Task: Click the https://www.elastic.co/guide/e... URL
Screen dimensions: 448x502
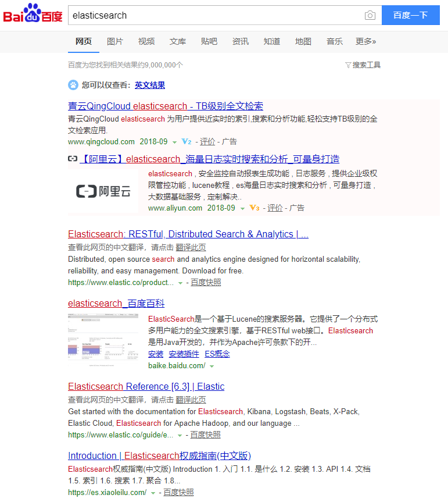Action: pos(120,435)
